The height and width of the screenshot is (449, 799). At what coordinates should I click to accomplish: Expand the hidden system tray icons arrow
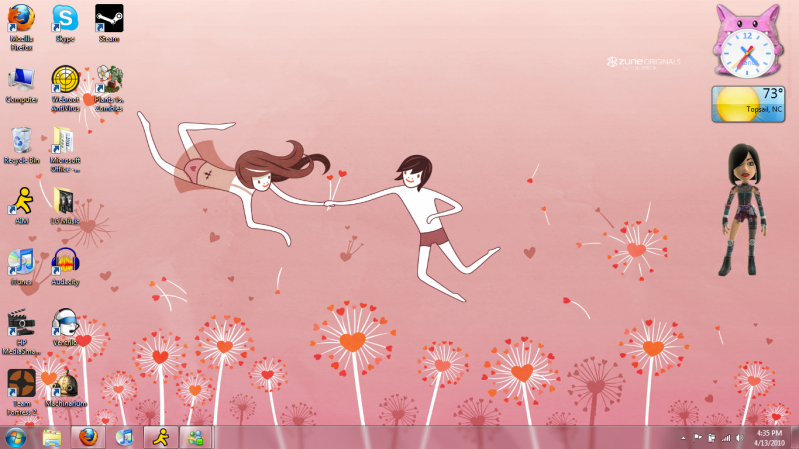point(684,438)
